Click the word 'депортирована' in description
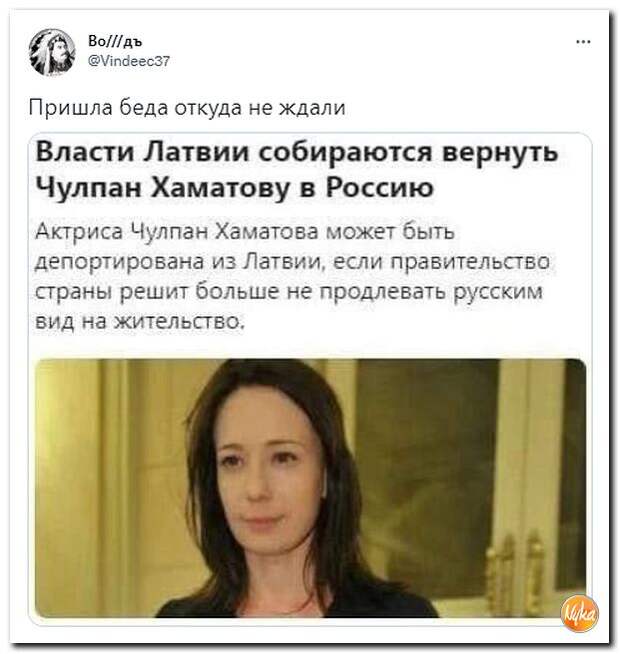The width and height of the screenshot is (620, 654). click(x=120, y=263)
